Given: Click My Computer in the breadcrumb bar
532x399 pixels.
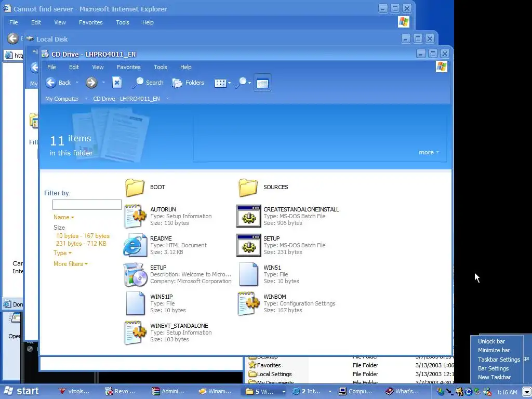Looking at the screenshot, I should coord(62,99).
